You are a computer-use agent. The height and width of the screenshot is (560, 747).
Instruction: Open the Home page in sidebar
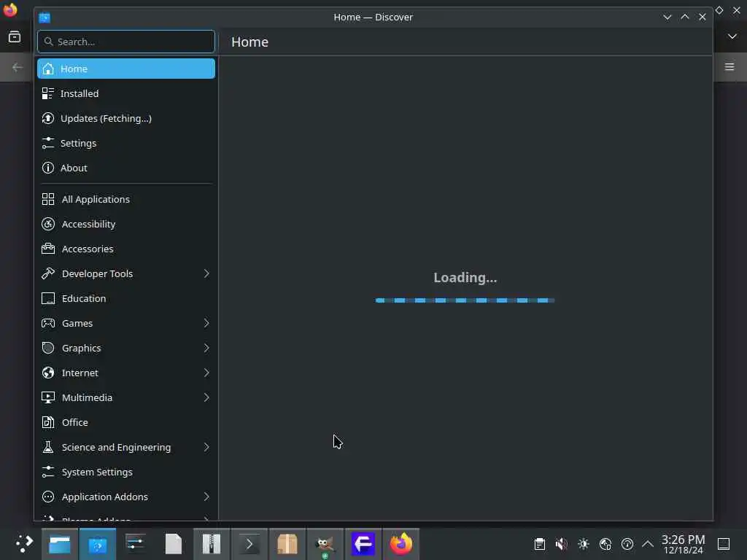point(126,69)
